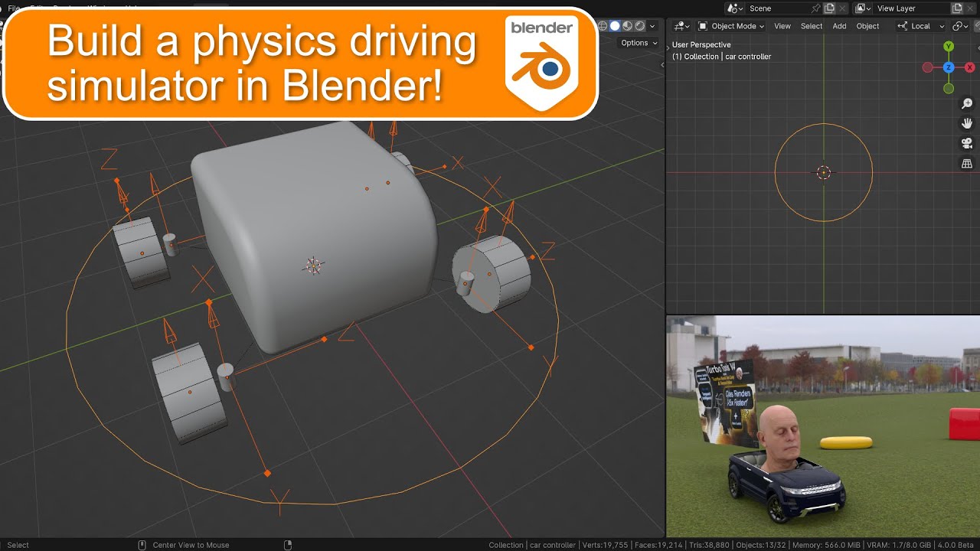Click 'Center View to Mouse' status hint

pos(191,545)
